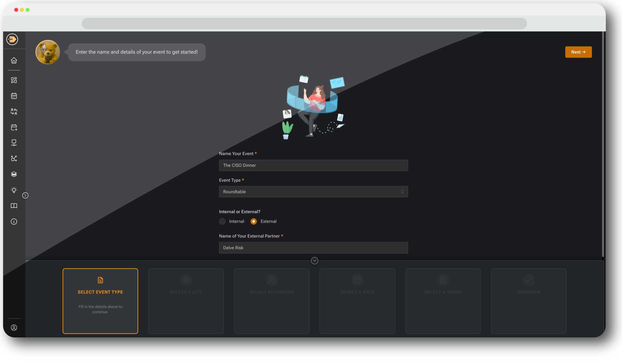The height and width of the screenshot is (364, 622).
Task: Open the virtual events monitor icon
Action: (14, 143)
